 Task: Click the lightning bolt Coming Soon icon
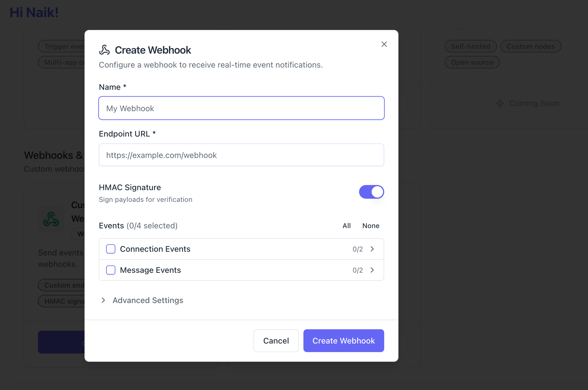pyautogui.click(x=500, y=103)
